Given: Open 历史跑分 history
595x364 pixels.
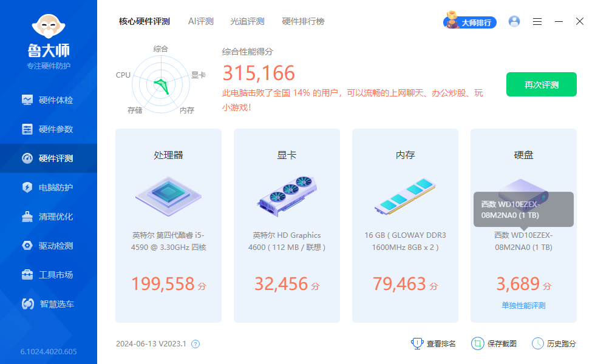Looking at the screenshot, I should pos(554,343).
